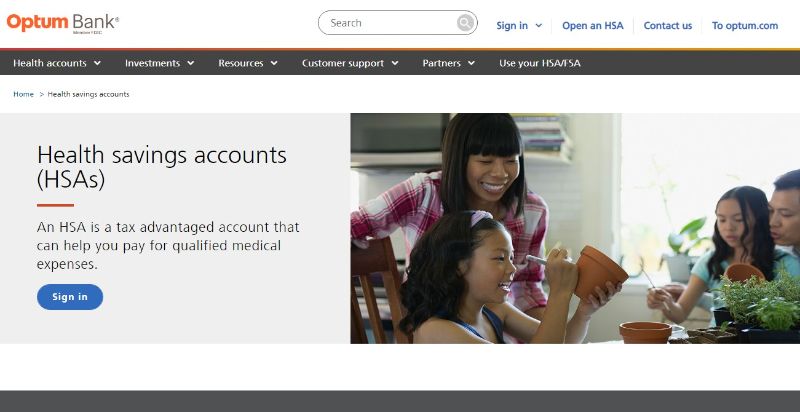Click the Resources navigation label
800x412 pixels.
click(x=241, y=63)
